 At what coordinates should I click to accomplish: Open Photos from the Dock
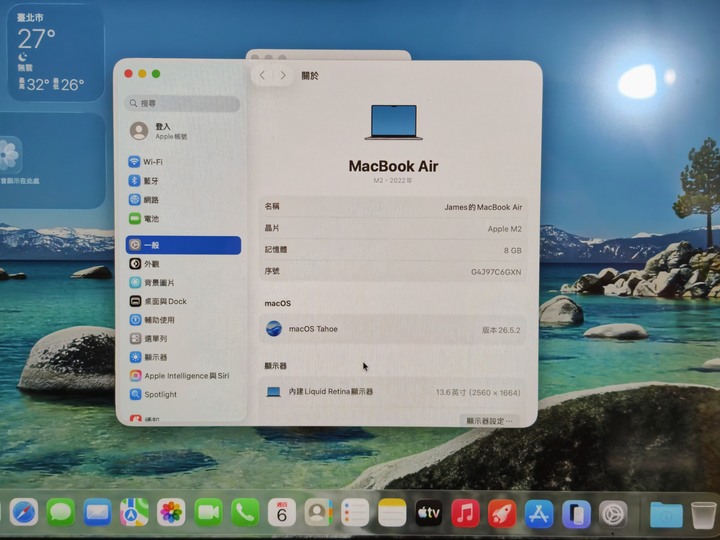(x=171, y=512)
